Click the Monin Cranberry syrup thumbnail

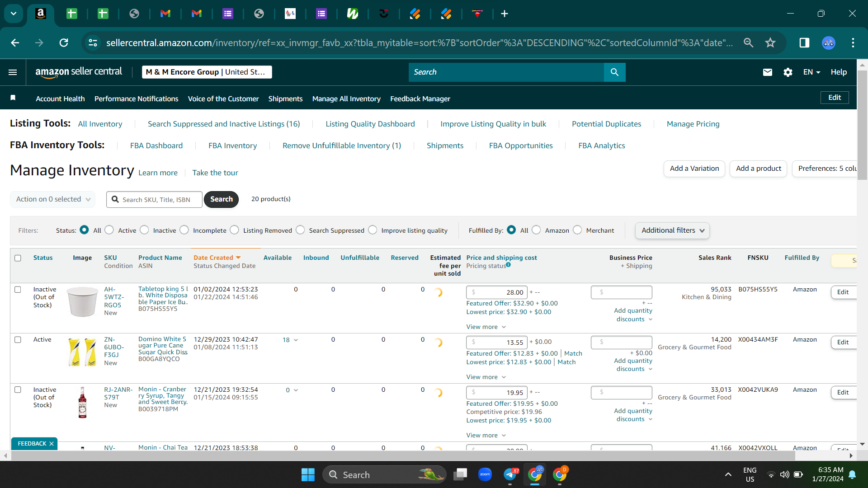[x=82, y=402]
